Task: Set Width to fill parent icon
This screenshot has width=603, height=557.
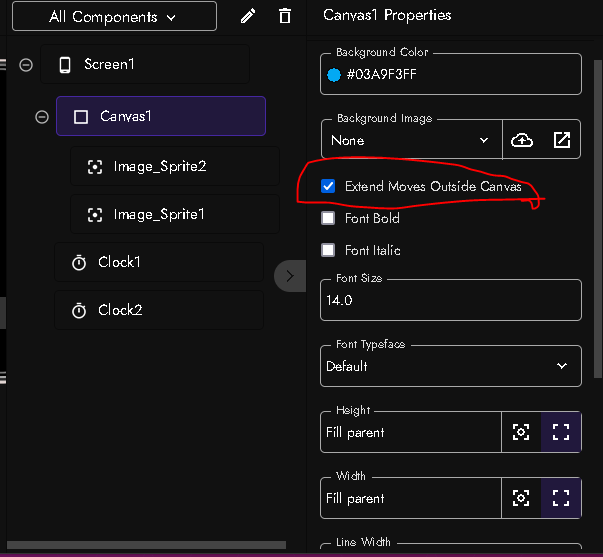Action: pos(561,498)
